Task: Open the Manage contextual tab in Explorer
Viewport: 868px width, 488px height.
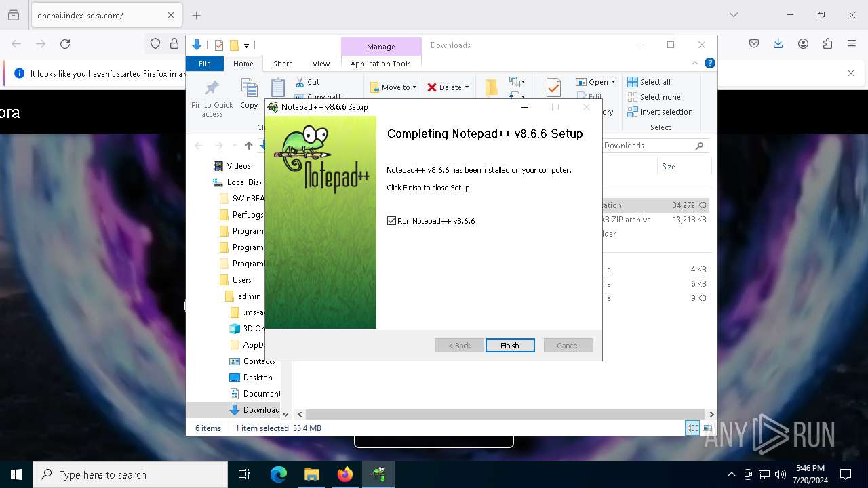Action: coord(380,47)
